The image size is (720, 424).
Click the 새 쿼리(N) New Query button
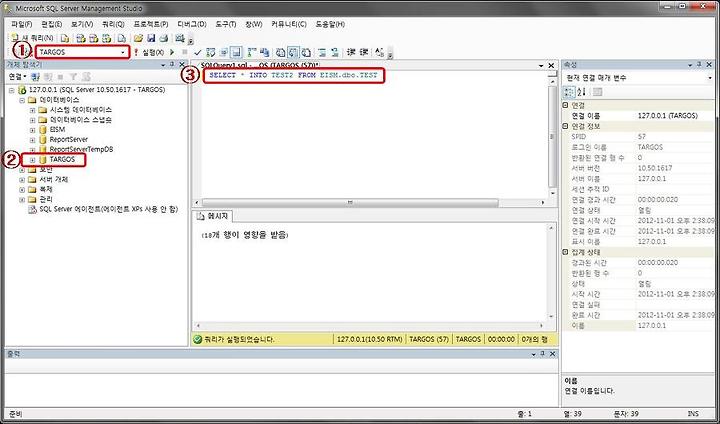click(31, 38)
